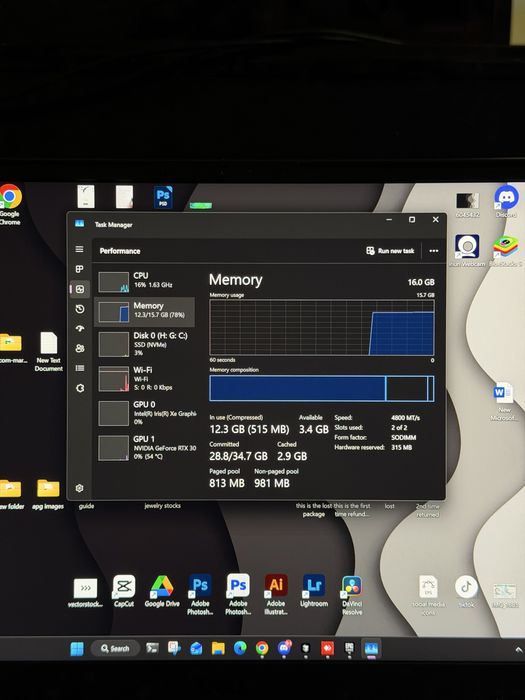Launch DaVinci Resolve desktop shortcut
This screenshot has width=525, height=700.
(352, 594)
